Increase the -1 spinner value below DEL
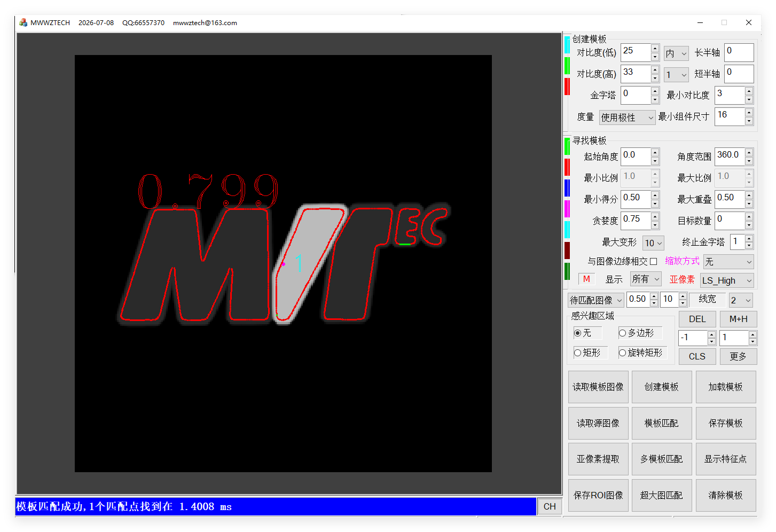This screenshot has width=776, height=532. [711, 334]
